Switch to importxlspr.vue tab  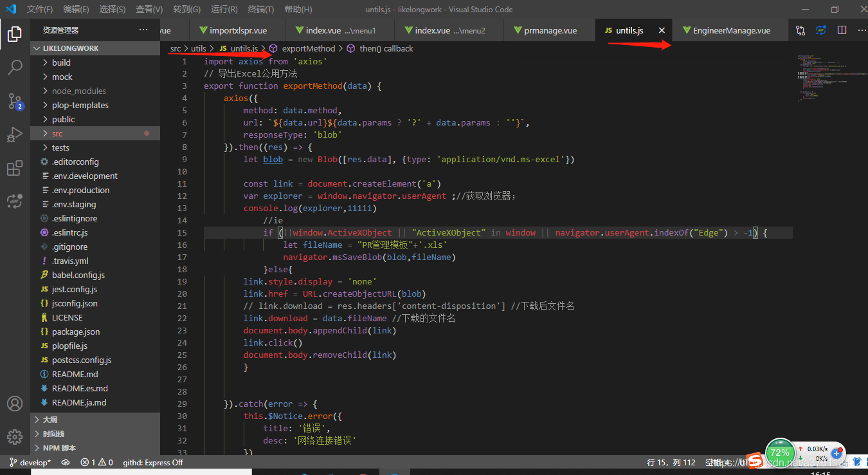(237, 30)
